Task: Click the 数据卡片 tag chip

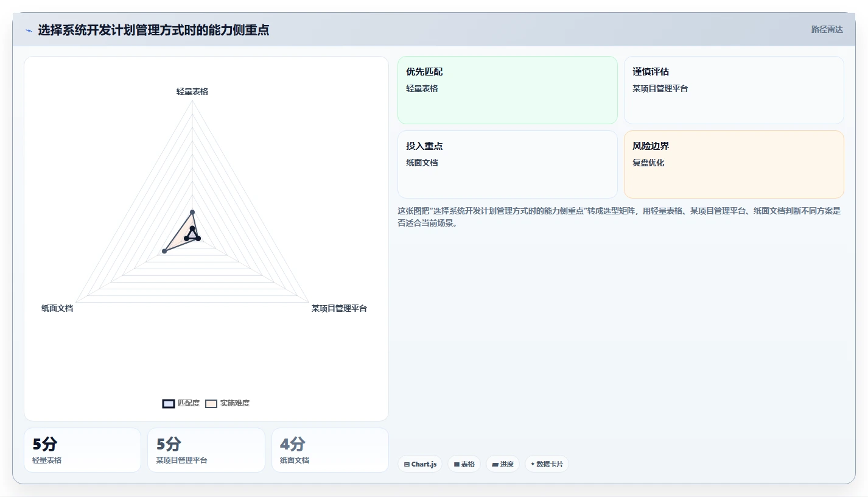Action: [x=547, y=464]
